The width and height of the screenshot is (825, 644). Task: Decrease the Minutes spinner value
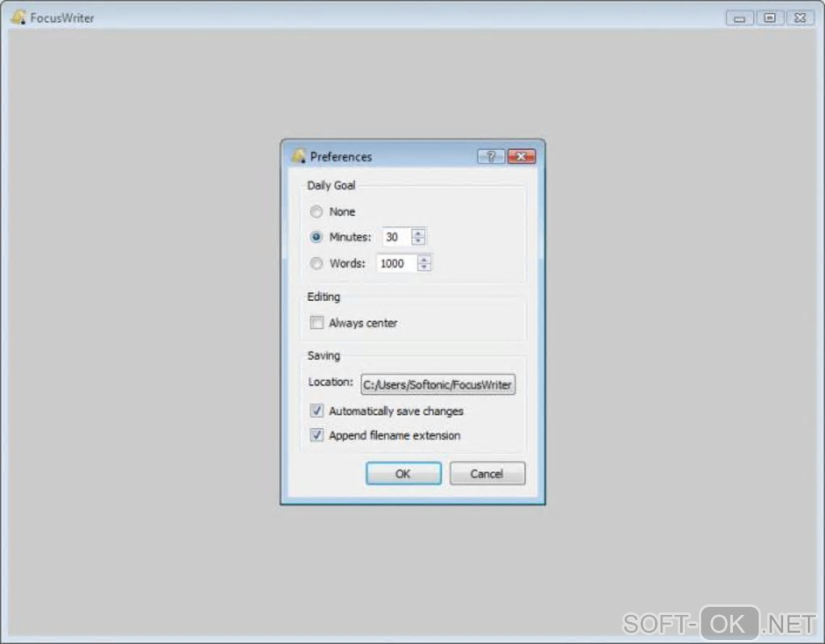[418, 241]
